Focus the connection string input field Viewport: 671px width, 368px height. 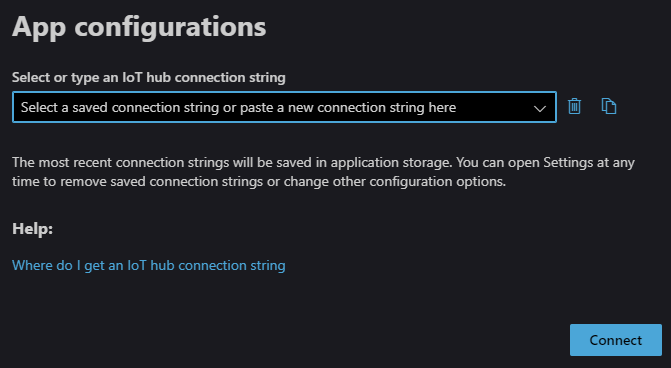click(x=284, y=107)
